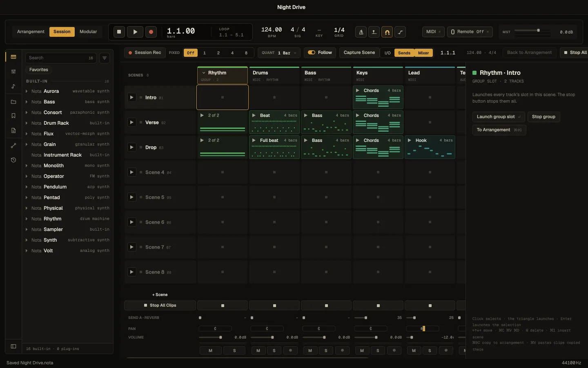
Task: Toggle Session Rec
Action: tap(145, 53)
